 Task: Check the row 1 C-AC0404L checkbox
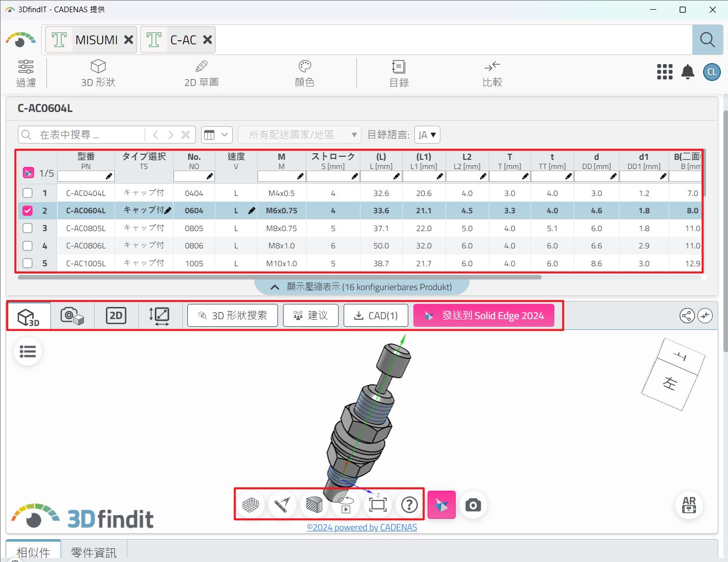click(27, 193)
